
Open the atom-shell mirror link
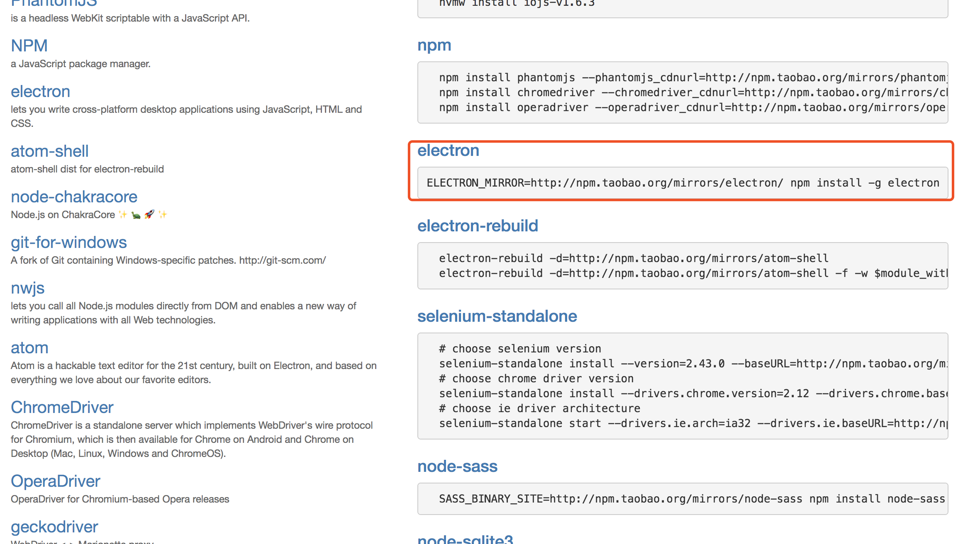[x=50, y=151]
